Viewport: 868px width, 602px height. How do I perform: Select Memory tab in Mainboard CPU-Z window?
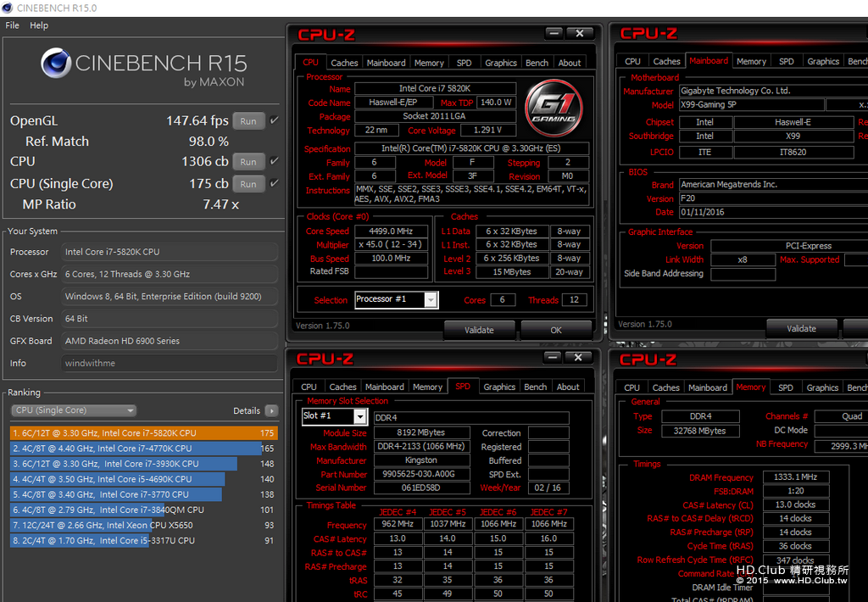tap(751, 62)
